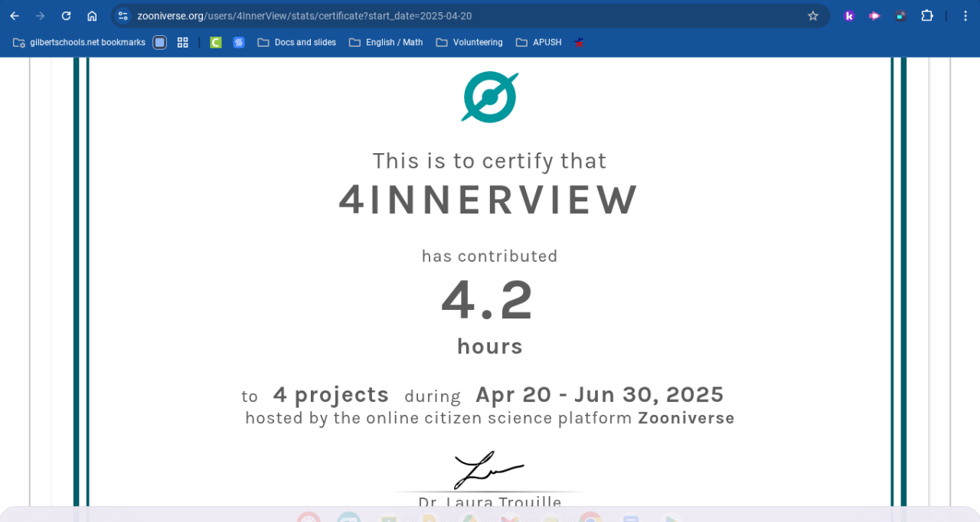Viewport: 980px width, 522px height.
Task: Click the '4.2' hours value
Action: tap(488, 300)
